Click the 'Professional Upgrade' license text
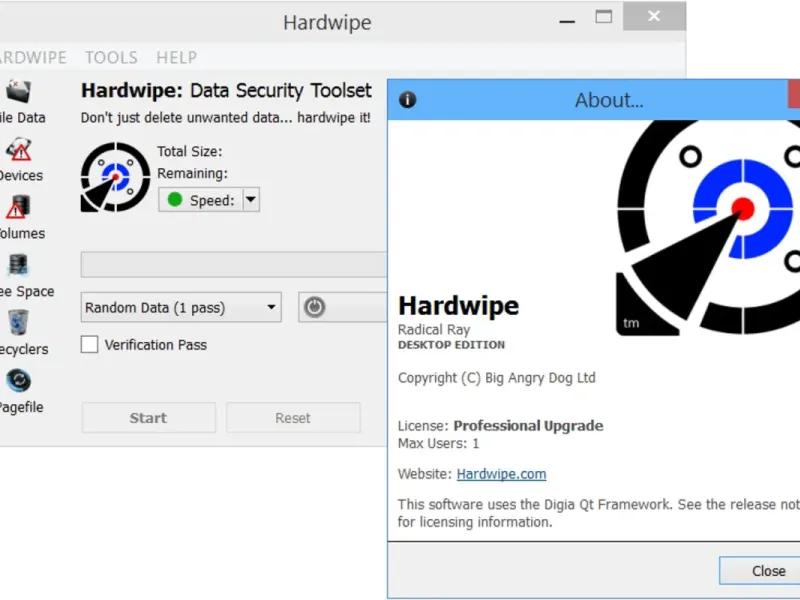 (528, 426)
